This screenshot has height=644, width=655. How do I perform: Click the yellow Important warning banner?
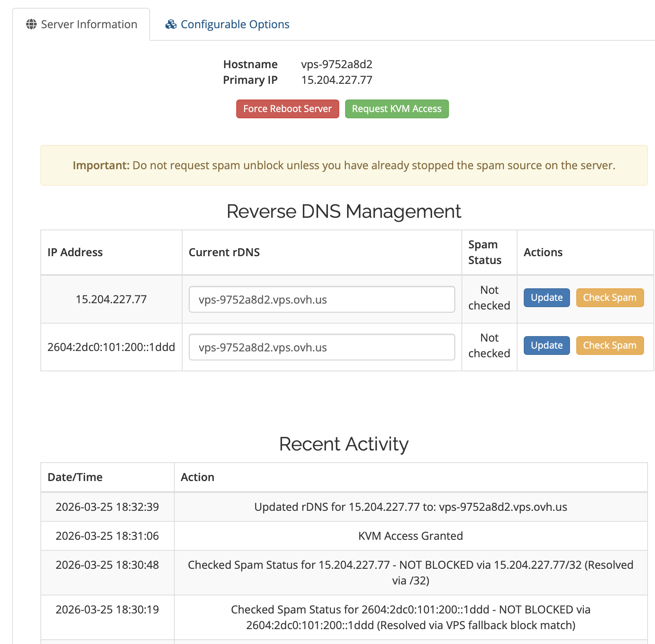[x=344, y=165]
